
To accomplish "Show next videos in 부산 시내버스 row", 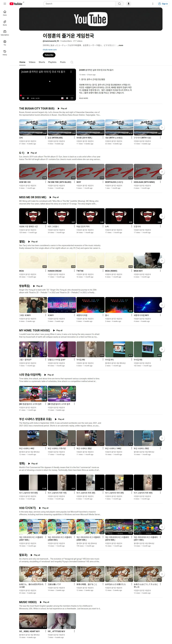I will [x=162, y=438].
